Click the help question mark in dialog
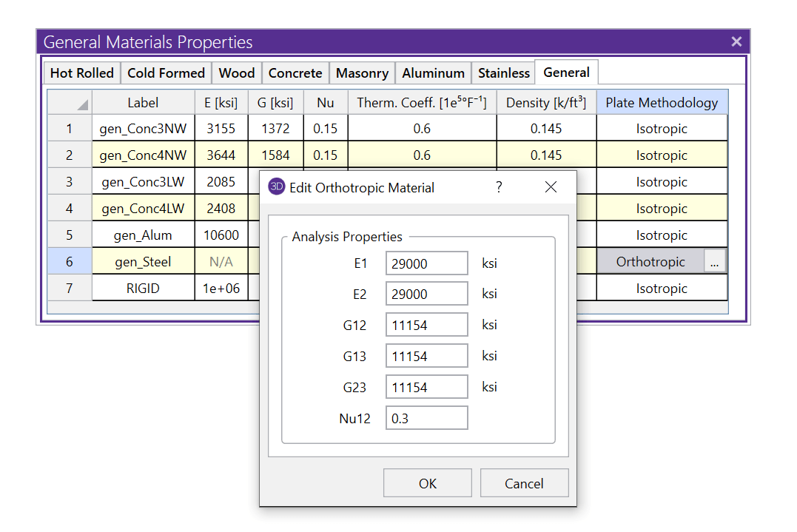This screenshot has height=532, width=797. (499, 187)
